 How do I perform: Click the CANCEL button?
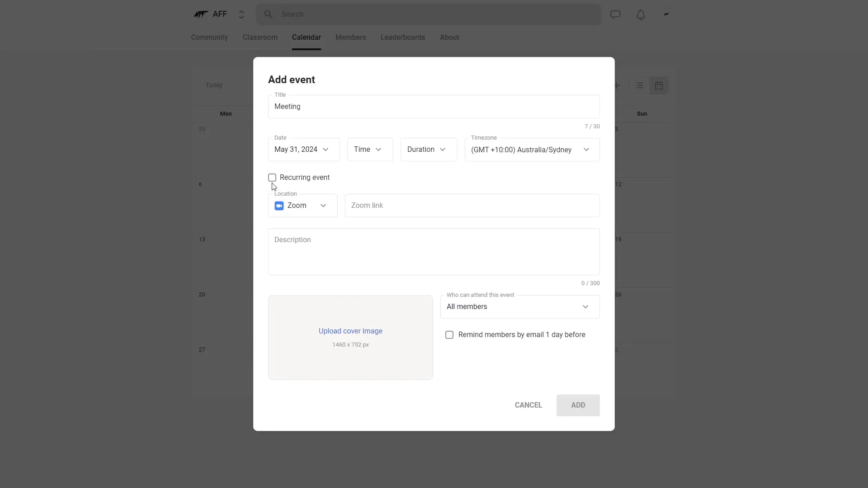[x=528, y=405]
